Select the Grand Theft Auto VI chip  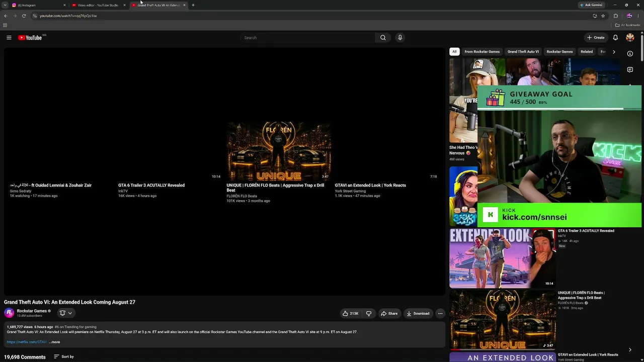coord(523,52)
